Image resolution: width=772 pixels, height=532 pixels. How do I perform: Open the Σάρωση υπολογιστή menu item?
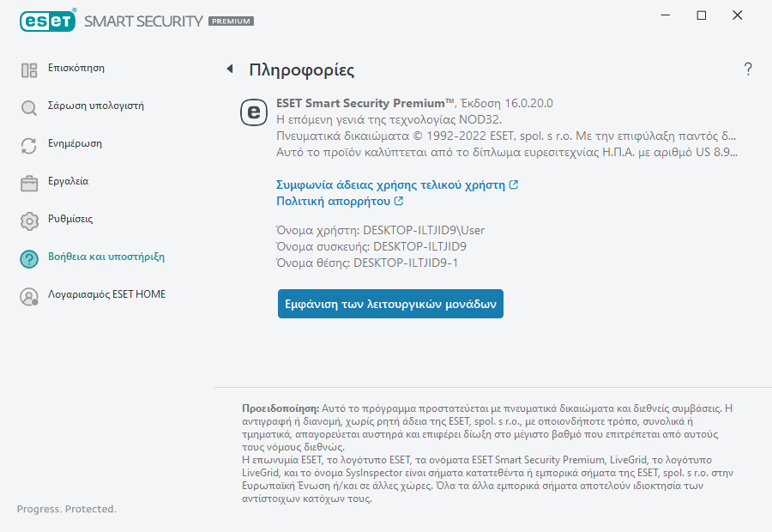click(x=95, y=106)
